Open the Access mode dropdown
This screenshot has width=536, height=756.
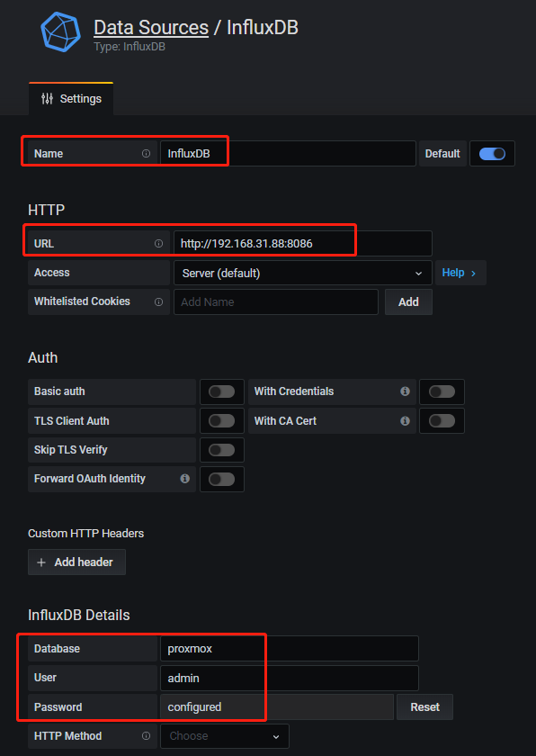(303, 272)
